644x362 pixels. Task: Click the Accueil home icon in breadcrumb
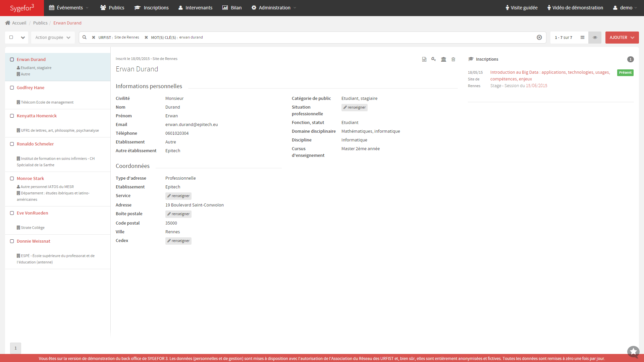(8, 23)
